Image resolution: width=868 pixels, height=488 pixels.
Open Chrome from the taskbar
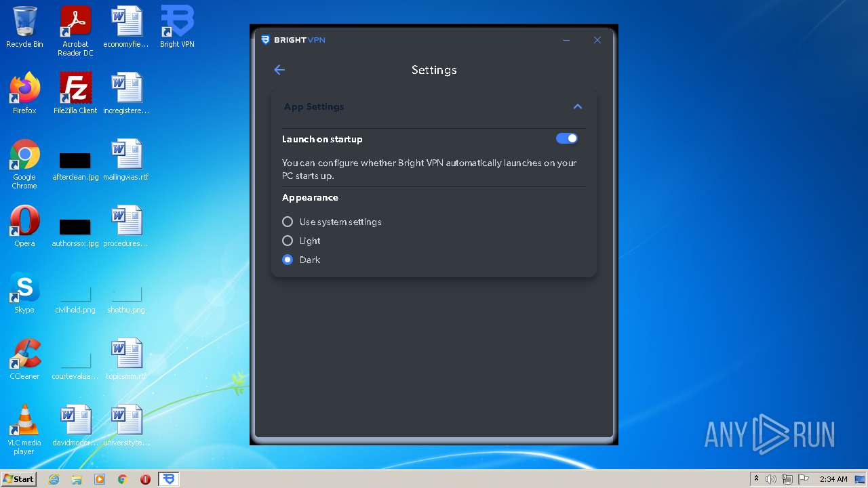tap(123, 479)
